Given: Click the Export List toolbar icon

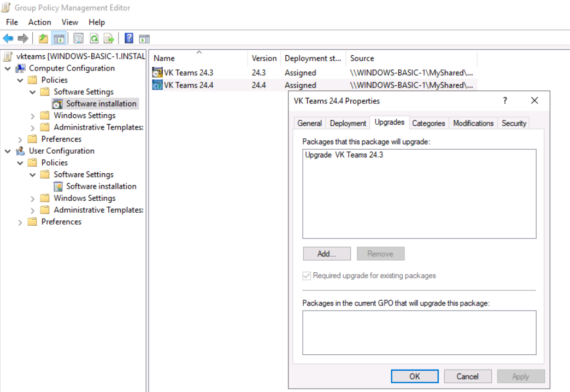Looking at the screenshot, I should point(109,38).
